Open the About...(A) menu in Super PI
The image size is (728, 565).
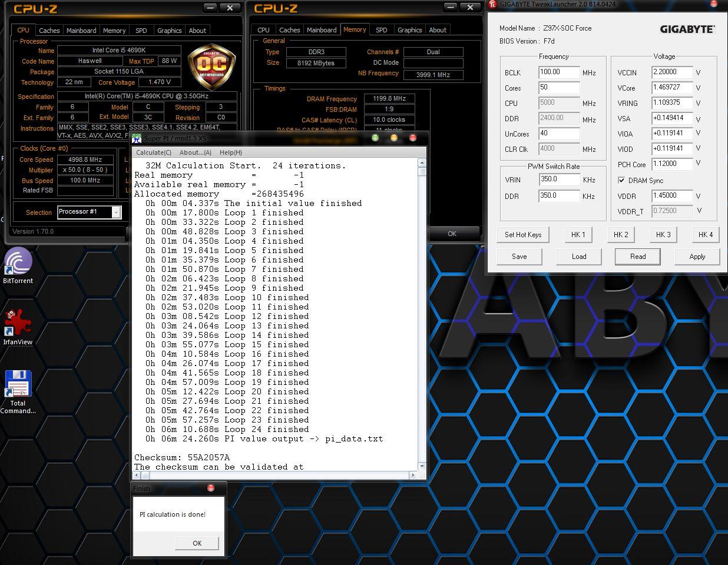click(195, 152)
